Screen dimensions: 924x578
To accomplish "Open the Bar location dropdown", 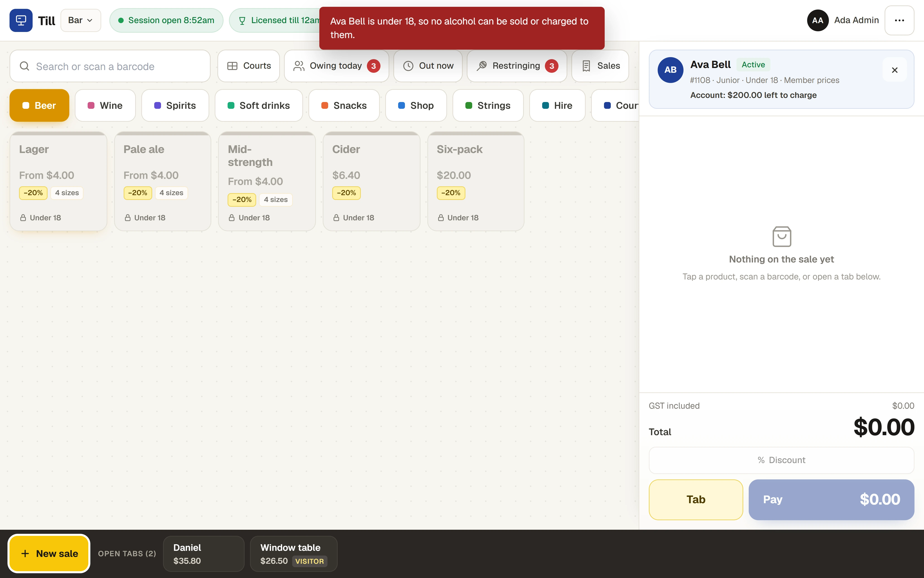I will (x=81, y=20).
